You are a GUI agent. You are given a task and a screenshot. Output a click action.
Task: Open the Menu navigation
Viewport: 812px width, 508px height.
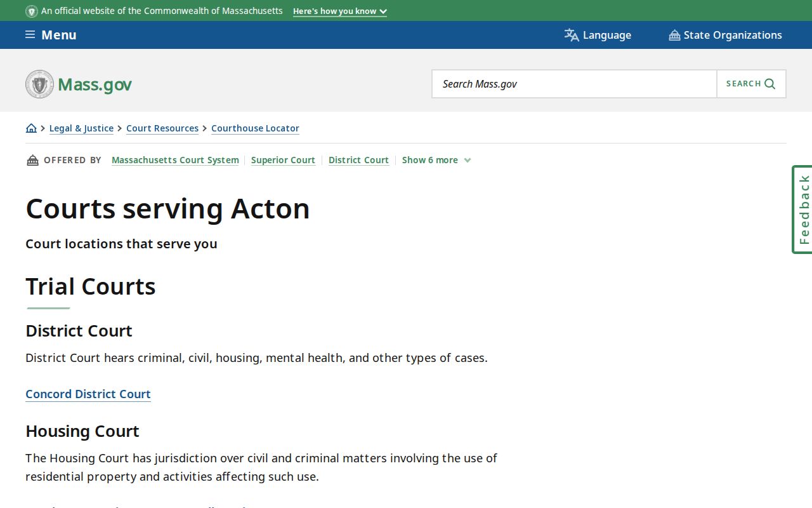tap(51, 35)
